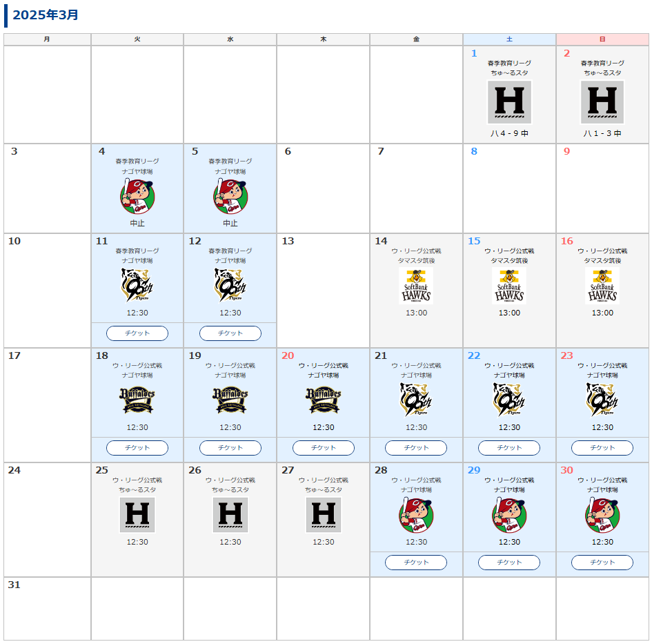Image resolution: width=652 pixels, height=644 pixels.
Task: Buy tickets for the March 18 game
Action: pyautogui.click(x=137, y=448)
